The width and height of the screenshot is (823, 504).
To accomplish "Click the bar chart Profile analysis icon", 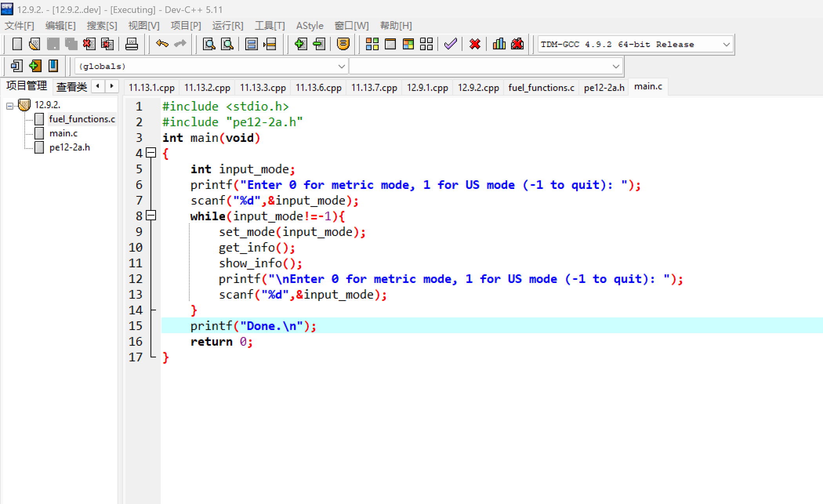I will 499,44.
